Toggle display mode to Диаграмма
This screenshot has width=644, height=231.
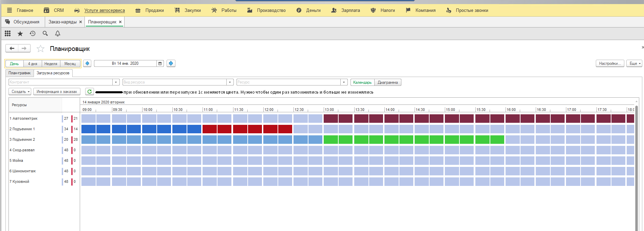[x=387, y=82]
